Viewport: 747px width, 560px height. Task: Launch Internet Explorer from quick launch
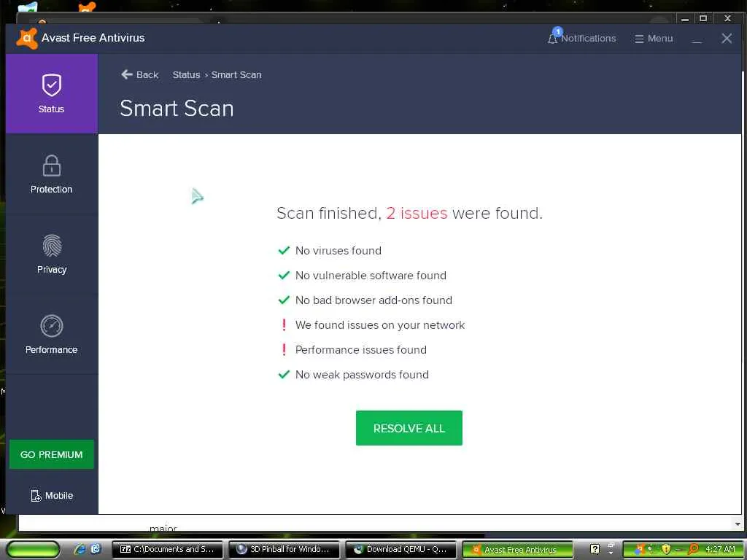tap(80, 549)
